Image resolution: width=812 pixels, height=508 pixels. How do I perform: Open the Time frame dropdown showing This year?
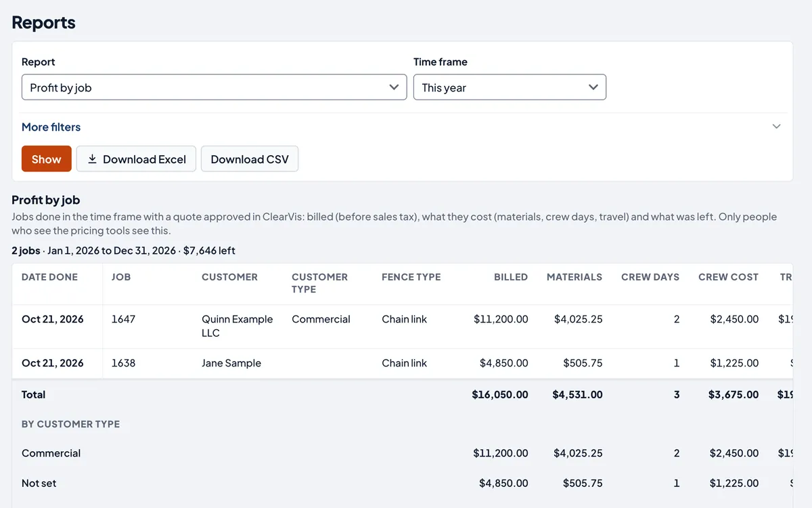[510, 87]
